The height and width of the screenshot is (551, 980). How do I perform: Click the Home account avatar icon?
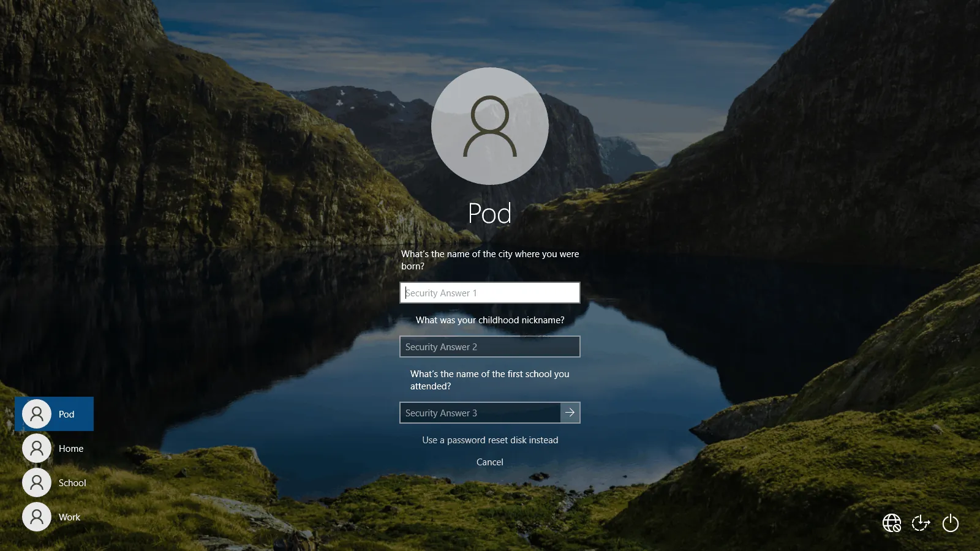(x=37, y=448)
